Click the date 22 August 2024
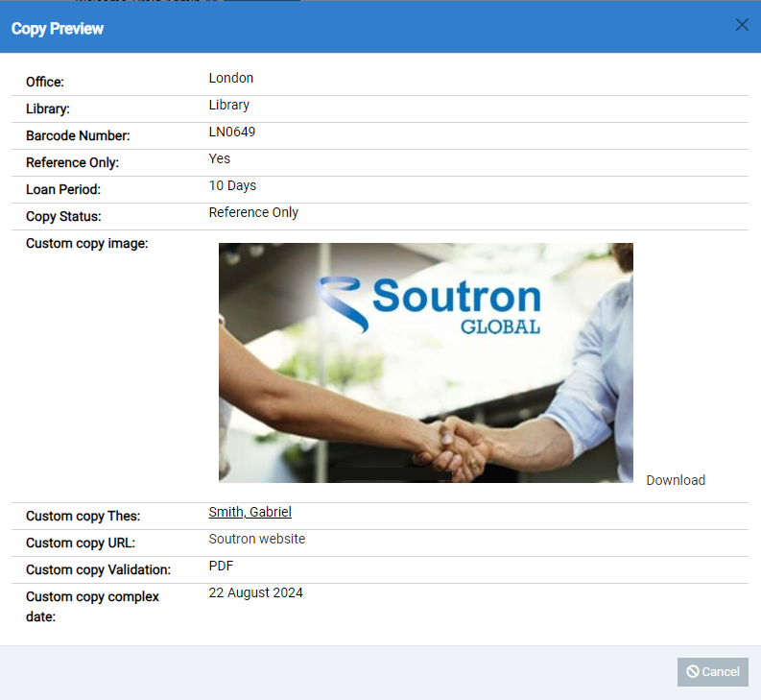The width and height of the screenshot is (761, 700). [256, 592]
